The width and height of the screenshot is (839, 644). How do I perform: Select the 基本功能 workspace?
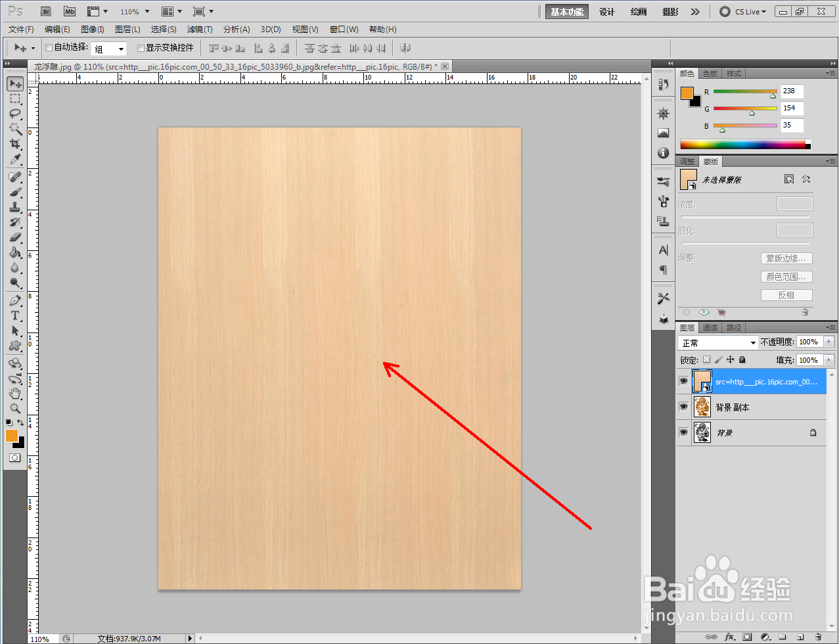pyautogui.click(x=567, y=12)
